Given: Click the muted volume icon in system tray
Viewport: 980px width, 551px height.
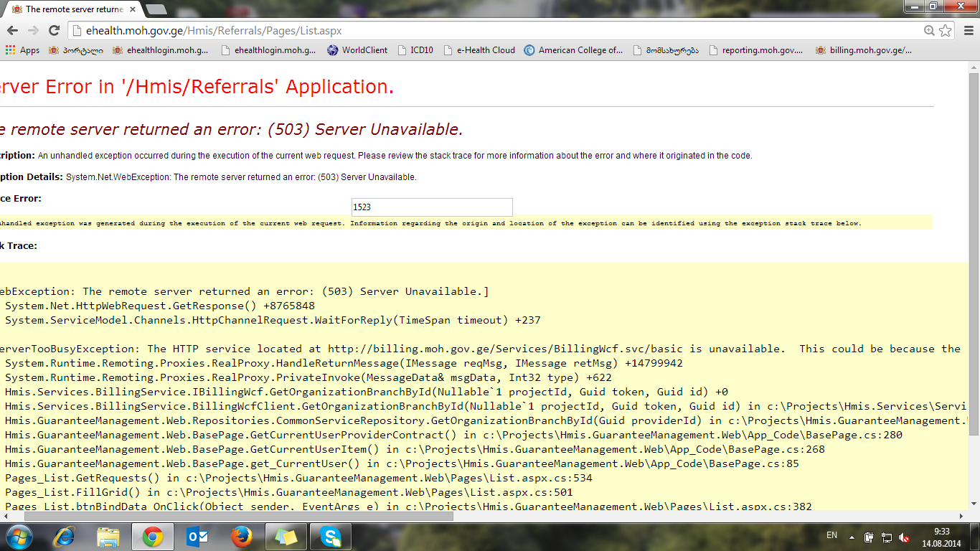Looking at the screenshot, I should tap(905, 537).
